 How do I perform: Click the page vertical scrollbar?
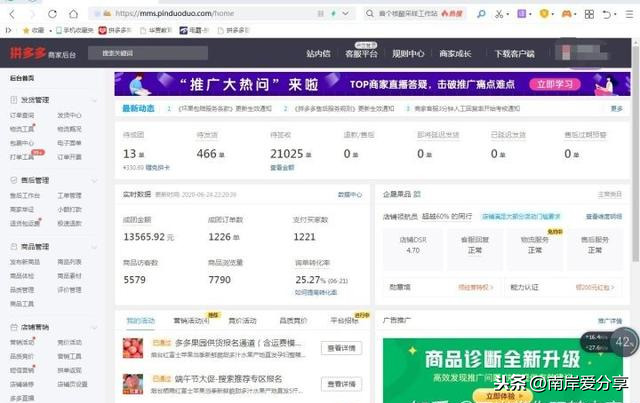pos(636,153)
